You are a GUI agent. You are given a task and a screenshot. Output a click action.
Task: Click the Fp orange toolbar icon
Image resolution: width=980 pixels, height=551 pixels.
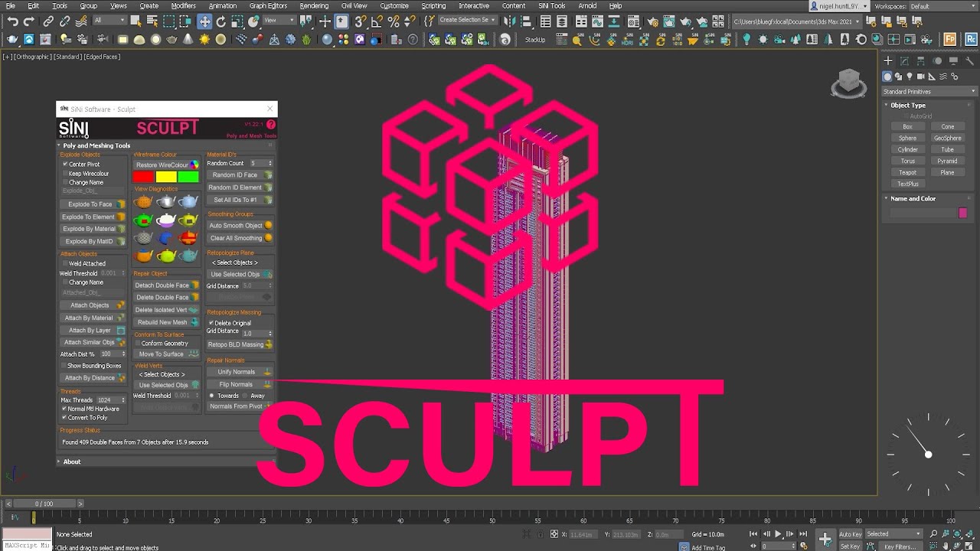[950, 39]
